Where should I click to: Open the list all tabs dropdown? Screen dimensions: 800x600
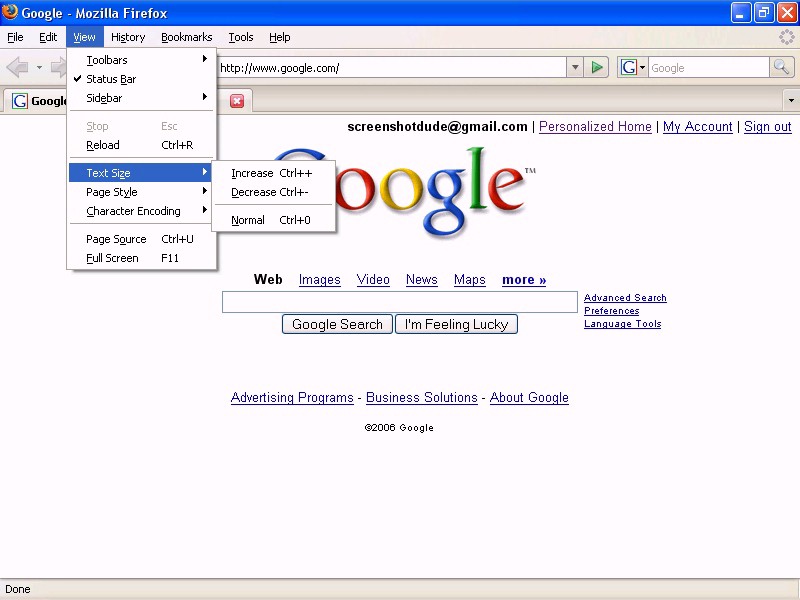point(791,100)
